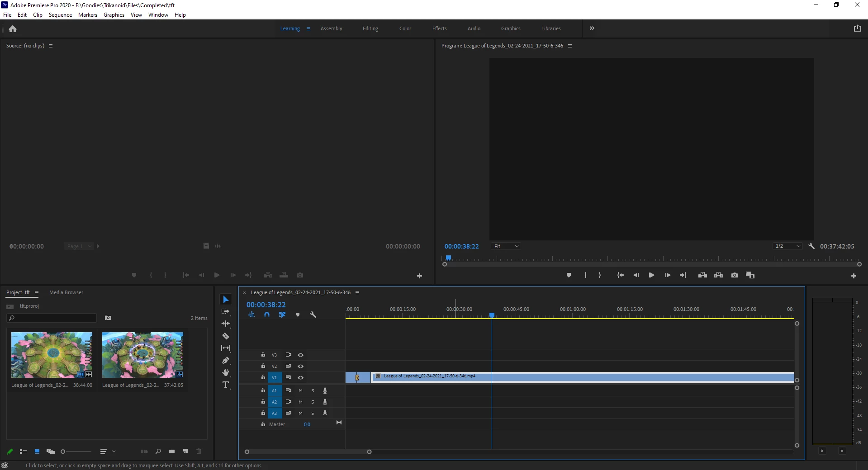Image resolution: width=868 pixels, height=470 pixels.
Task: Open playback resolution 1/2 dropdown
Action: [x=787, y=246]
